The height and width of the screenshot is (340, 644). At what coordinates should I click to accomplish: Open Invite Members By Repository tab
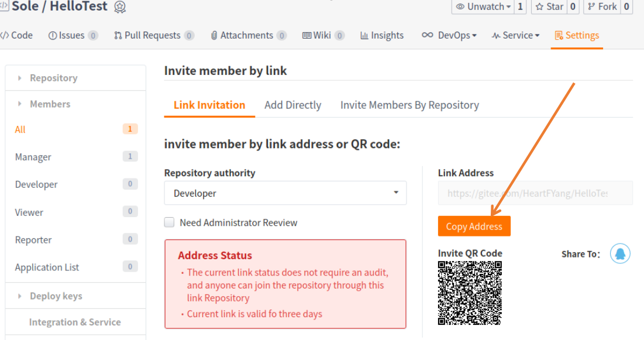pyautogui.click(x=409, y=105)
